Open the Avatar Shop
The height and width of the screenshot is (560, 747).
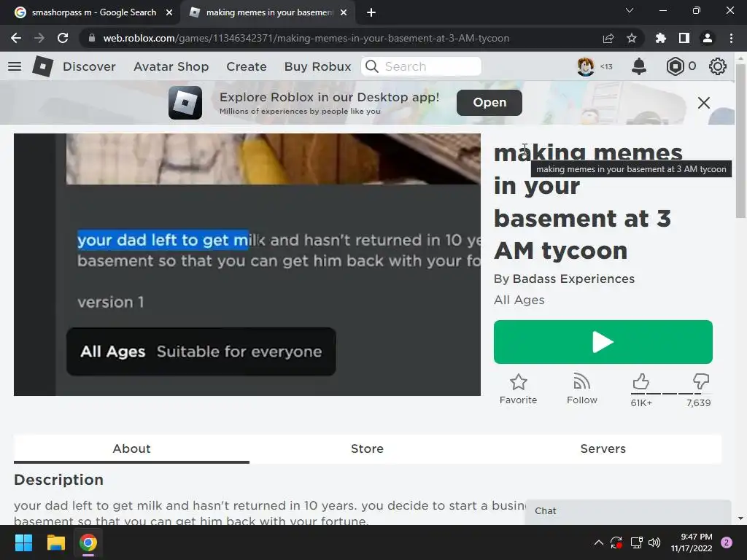171,66
